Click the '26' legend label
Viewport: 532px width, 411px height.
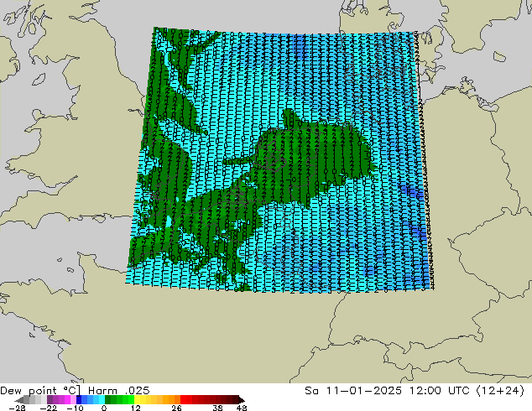(x=176, y=408)
